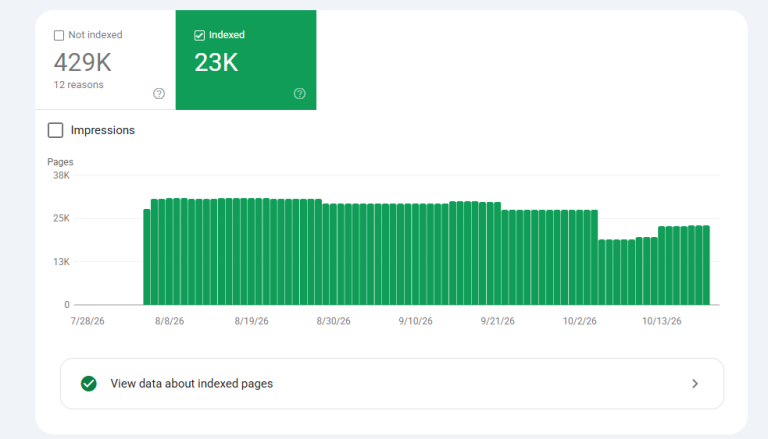Click the first shorter bar in chart

point(146,257)
